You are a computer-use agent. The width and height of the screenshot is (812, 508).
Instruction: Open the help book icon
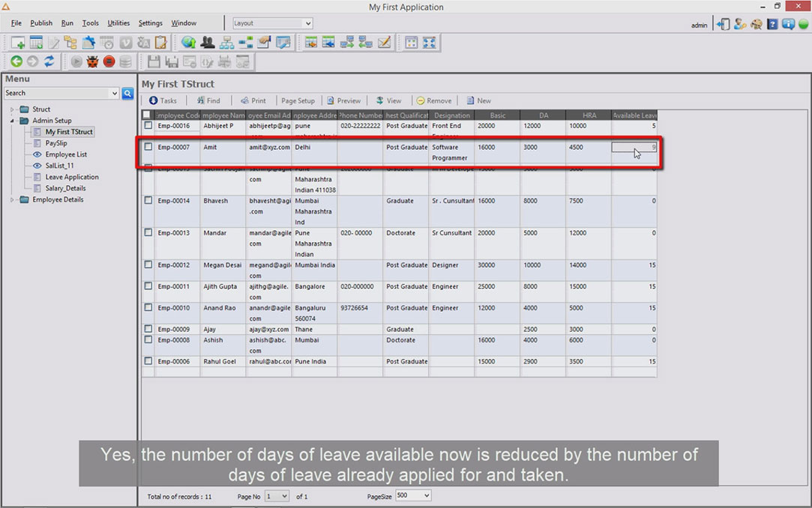(x=772, y=24)
